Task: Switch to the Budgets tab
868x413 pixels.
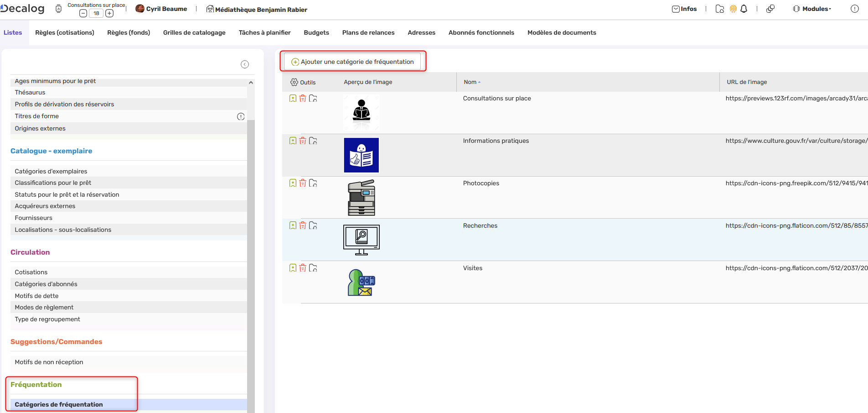Action: pos(316,33)
